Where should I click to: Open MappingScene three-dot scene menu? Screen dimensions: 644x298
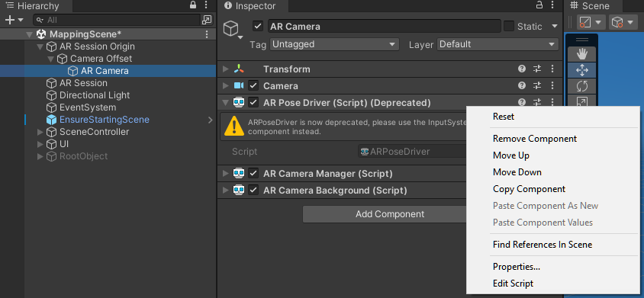coord(207,34)
